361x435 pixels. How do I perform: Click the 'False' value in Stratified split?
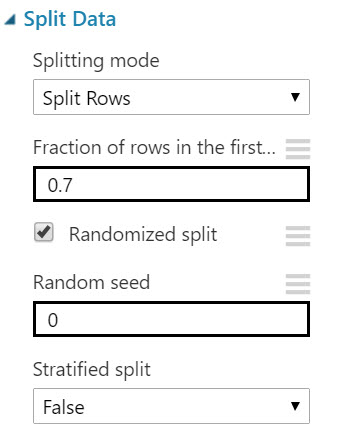(x=64, y=407)
